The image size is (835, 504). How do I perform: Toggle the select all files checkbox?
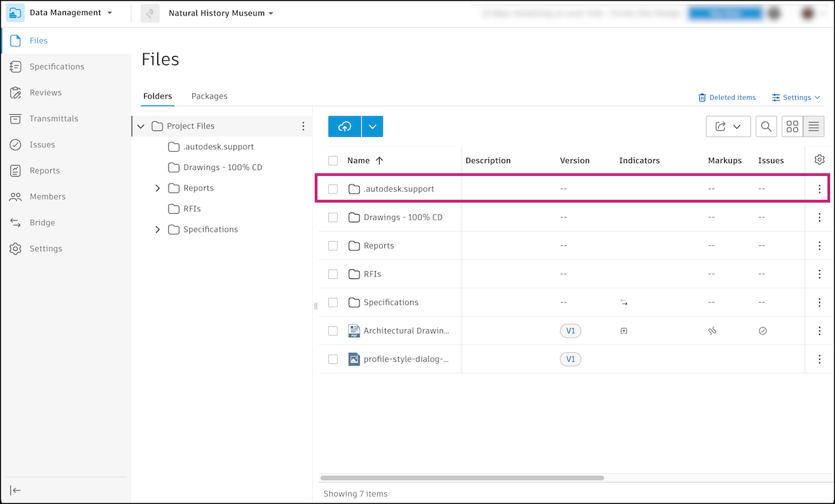(333, 160)
